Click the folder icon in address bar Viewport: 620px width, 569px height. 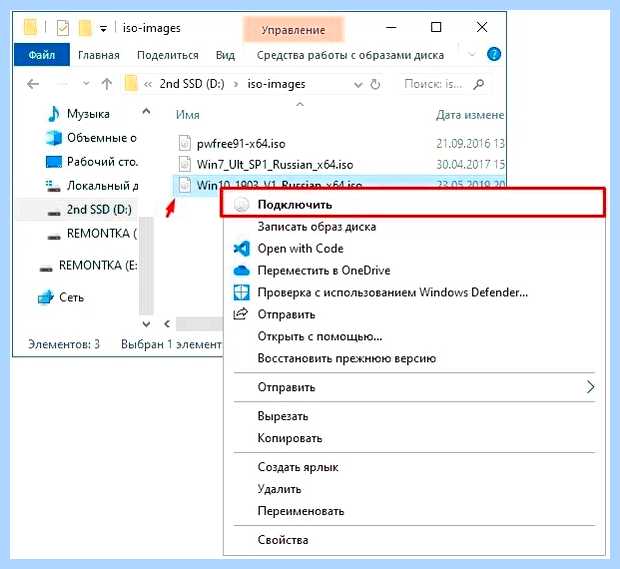(131, 83)
